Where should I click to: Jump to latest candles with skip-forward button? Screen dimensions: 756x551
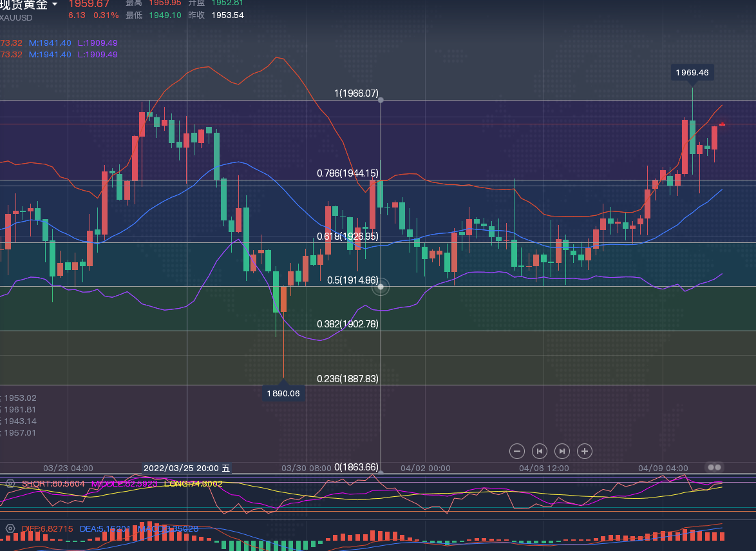point(562,451)
